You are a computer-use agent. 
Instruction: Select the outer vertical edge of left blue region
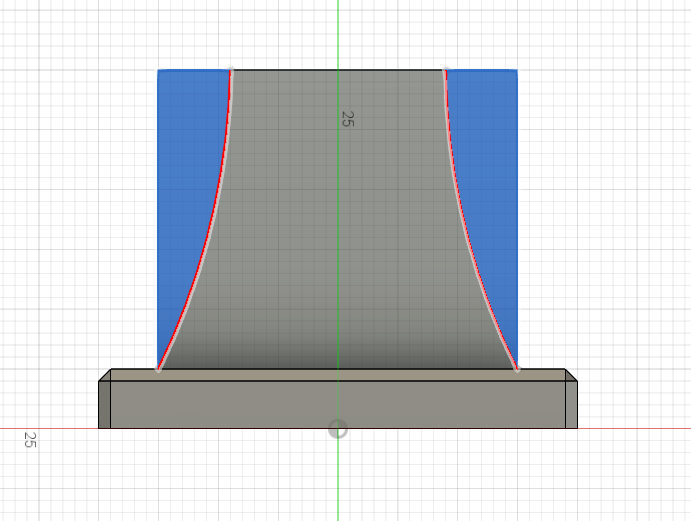coord(158,220)
